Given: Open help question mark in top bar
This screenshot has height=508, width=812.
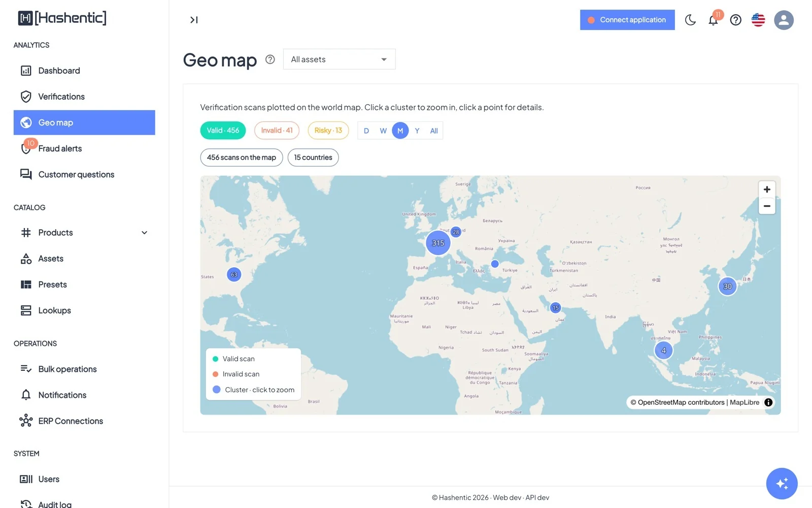Looking at the screenshot, I should [x=735, y=20].
